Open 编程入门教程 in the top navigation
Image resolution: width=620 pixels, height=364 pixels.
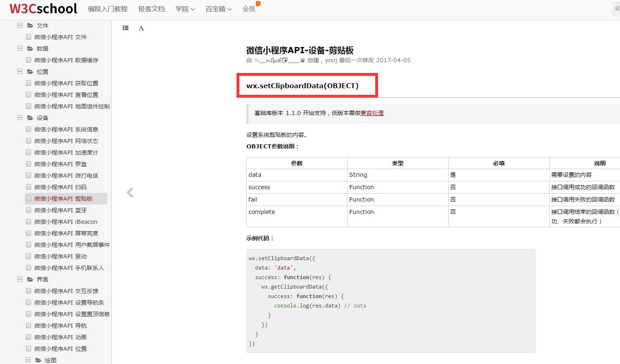pyautogui.click(x=108, y=9)
